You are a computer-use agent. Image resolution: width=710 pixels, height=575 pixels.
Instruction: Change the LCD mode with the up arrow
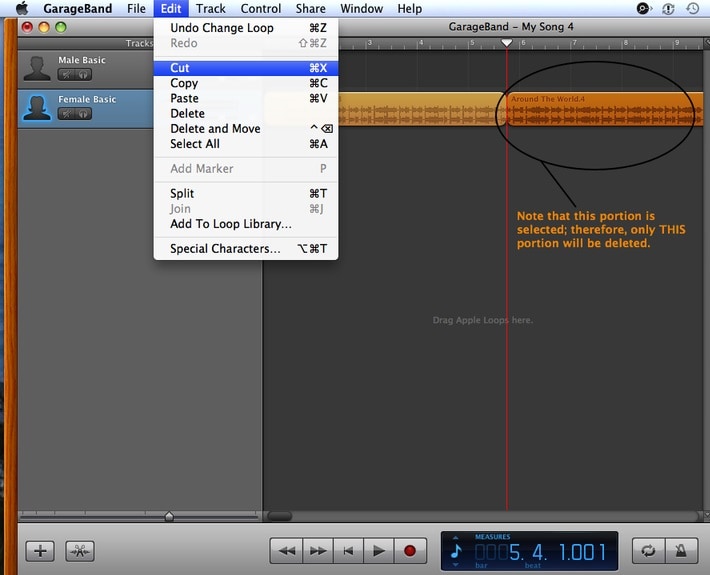456,538
